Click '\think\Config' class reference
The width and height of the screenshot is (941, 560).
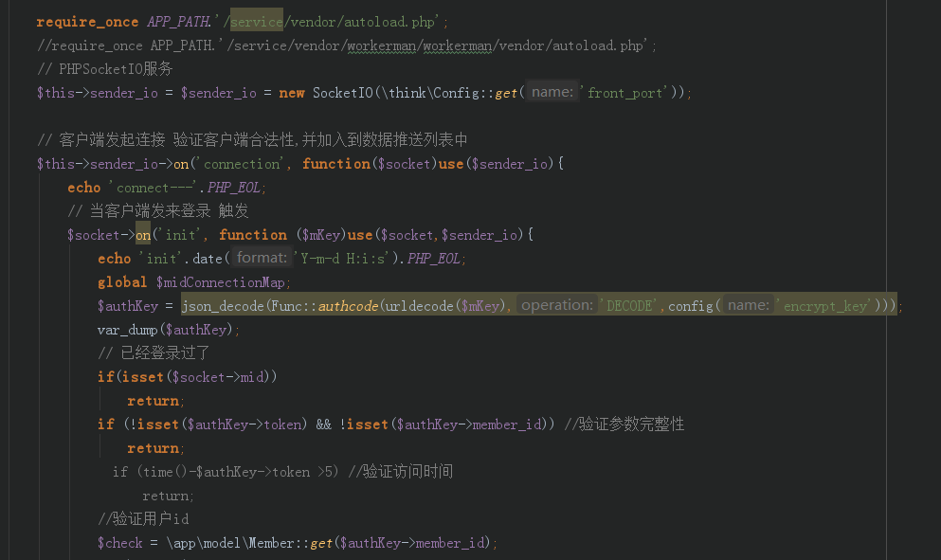[x=429, y=93]
